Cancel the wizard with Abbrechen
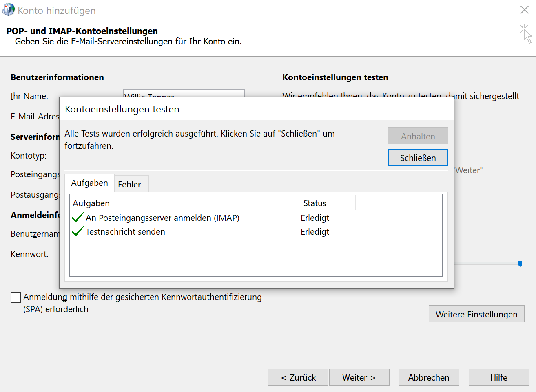This screenshot has height=392, width=536. point(429,377)
